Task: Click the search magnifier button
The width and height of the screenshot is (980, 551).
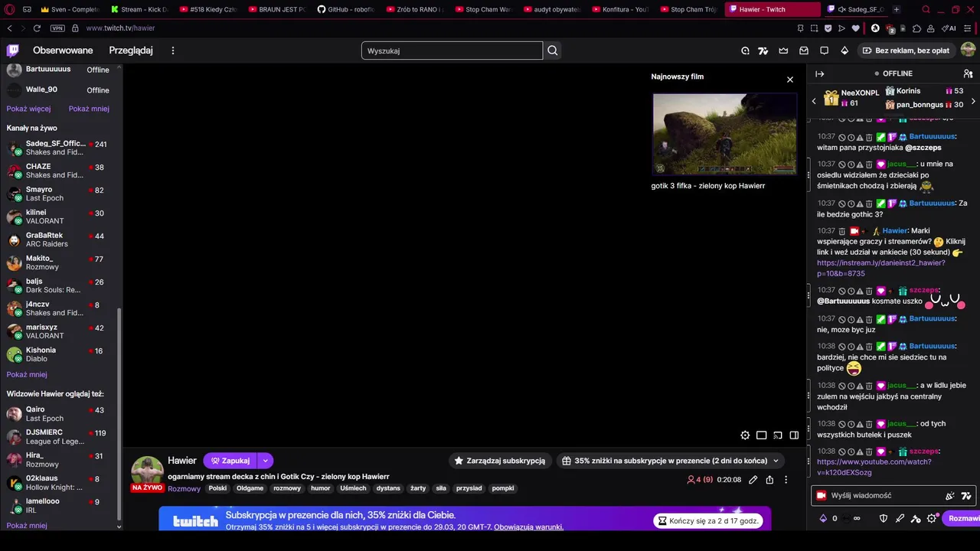Action: pos(553,51)
